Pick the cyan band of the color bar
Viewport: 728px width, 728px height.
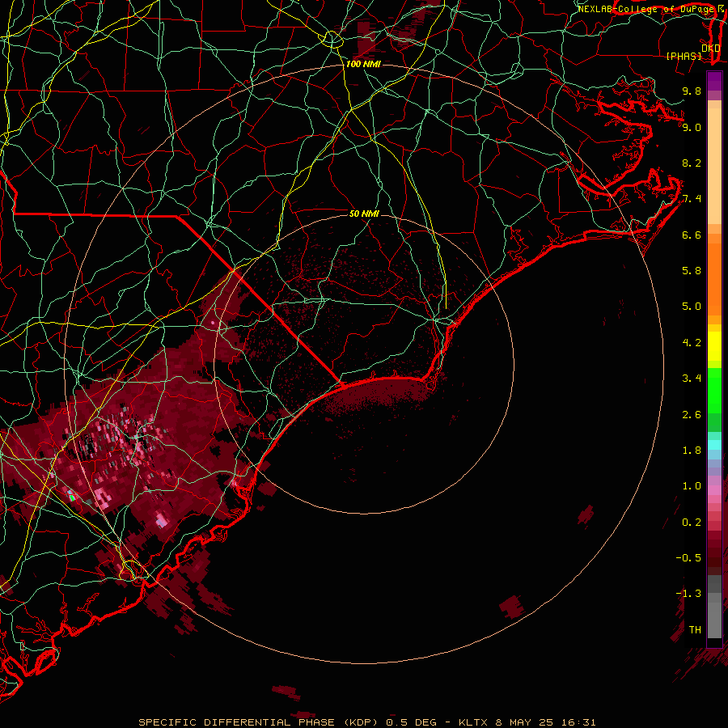pyautogui.click(x=714, y=445)
